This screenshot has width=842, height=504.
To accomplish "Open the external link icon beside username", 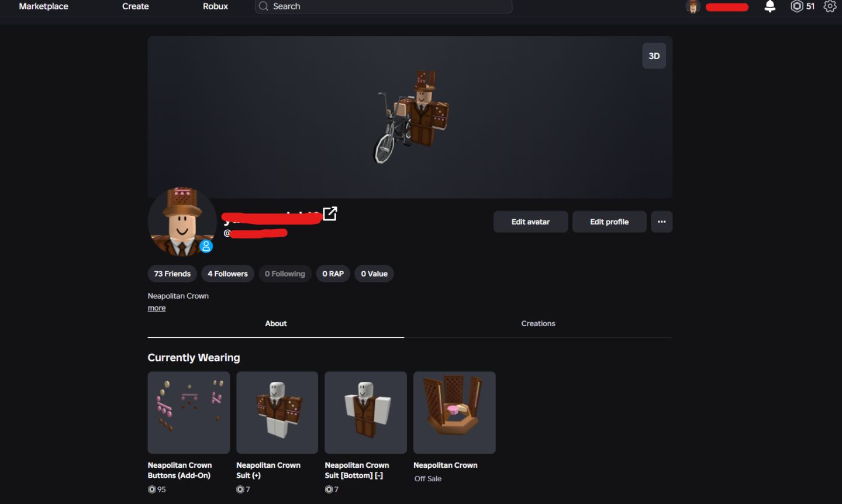I will point(330,213).
